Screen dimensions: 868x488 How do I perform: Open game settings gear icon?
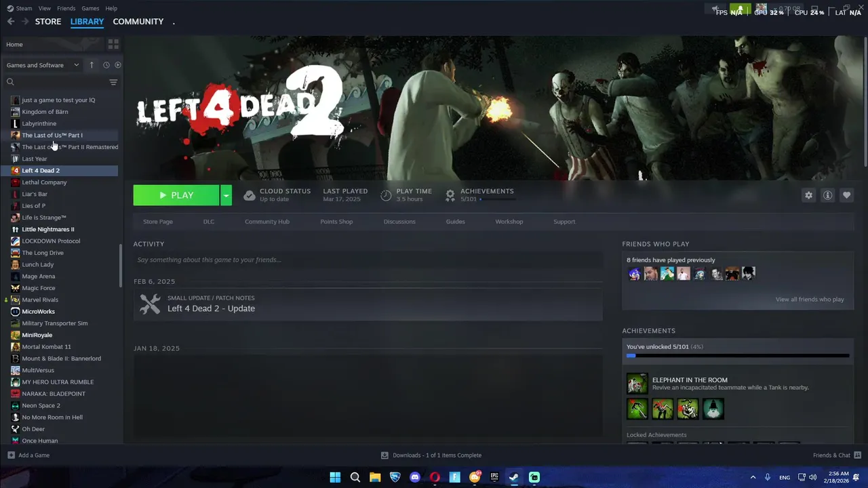point(808,195)
